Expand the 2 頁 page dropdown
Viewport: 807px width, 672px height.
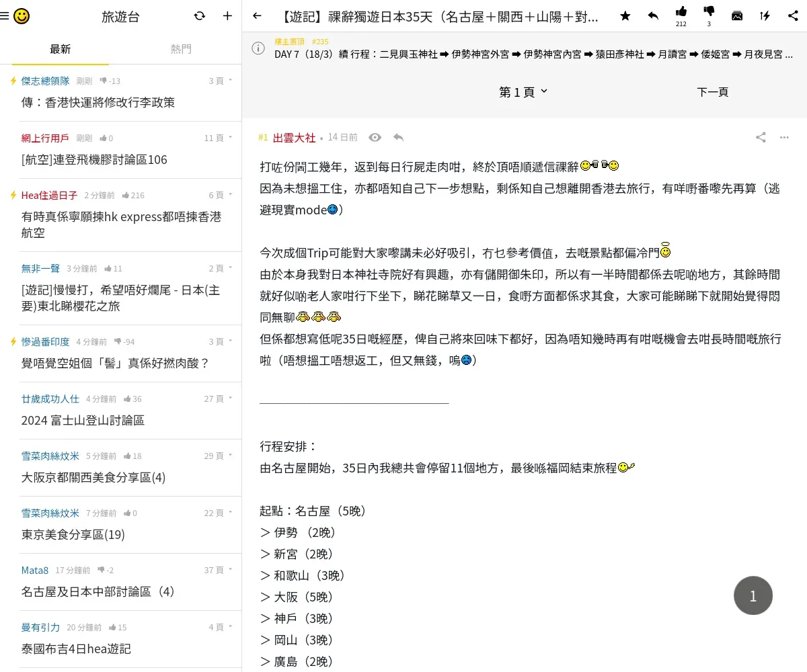[x=221, y=268]
